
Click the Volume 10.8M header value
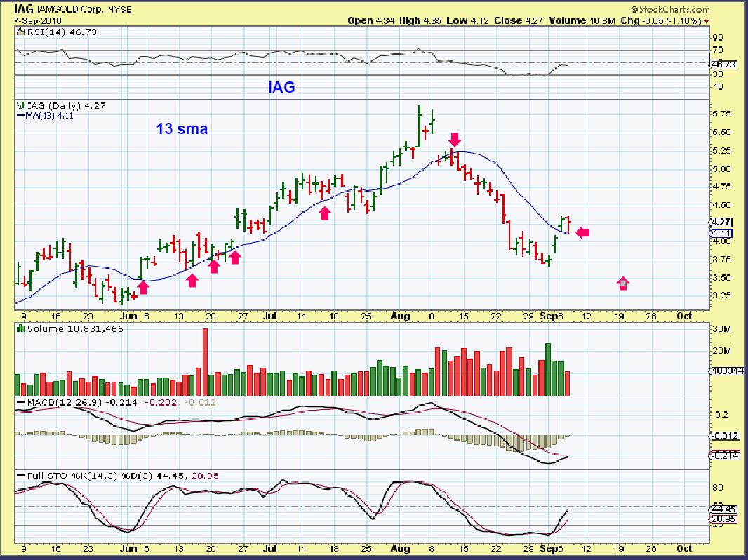582,20
